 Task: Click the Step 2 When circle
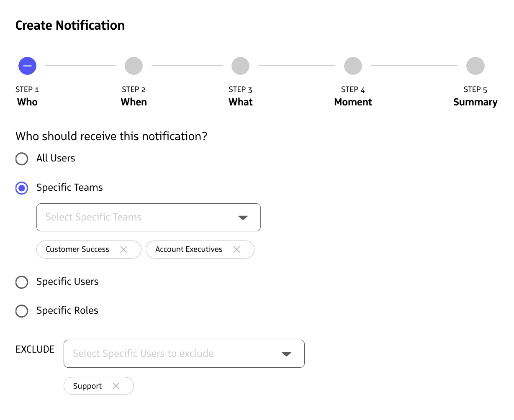134,66
